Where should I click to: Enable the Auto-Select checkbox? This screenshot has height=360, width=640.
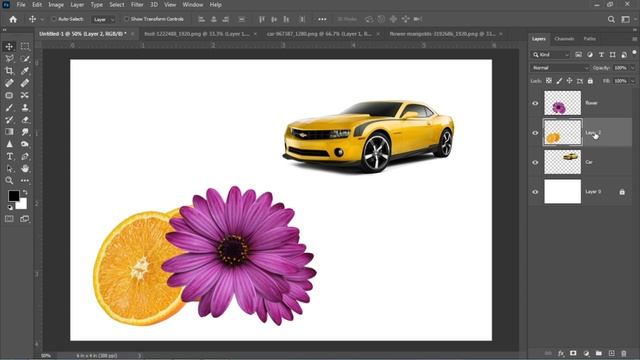point(53,19)
